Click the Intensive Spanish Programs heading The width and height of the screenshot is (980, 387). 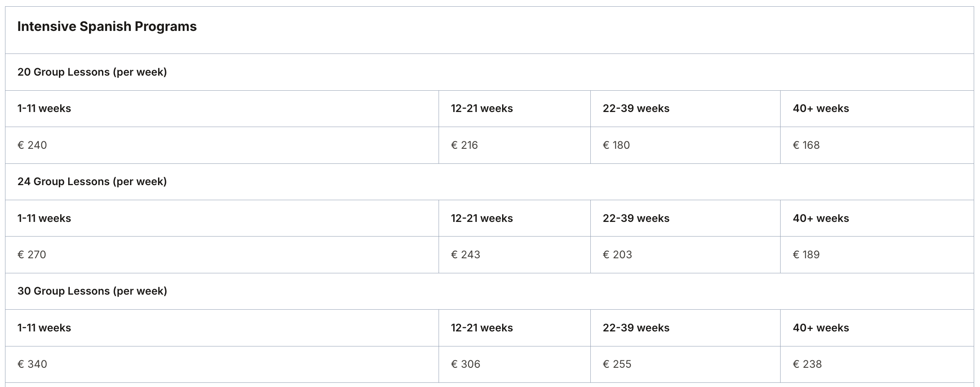pyautogui.click(x=107, y=27)
